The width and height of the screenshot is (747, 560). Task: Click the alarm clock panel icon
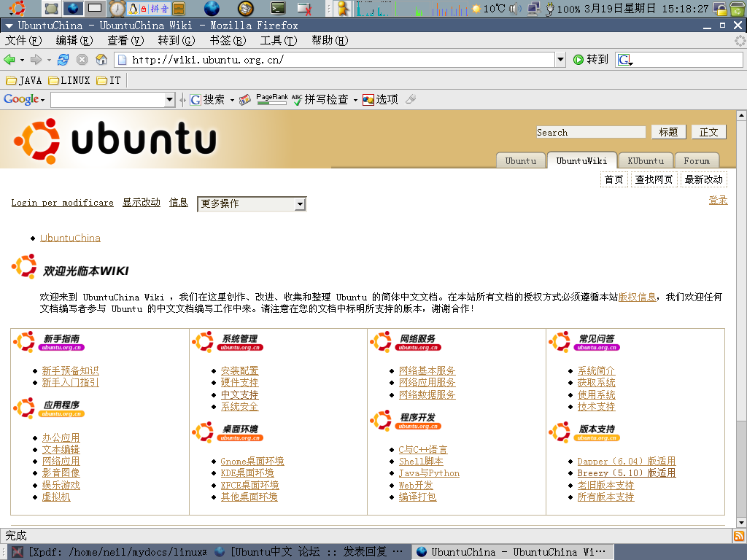[x=117, y=8]
